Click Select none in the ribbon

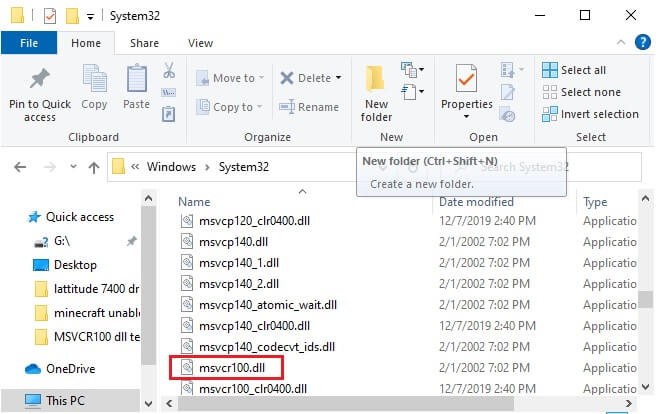click(581, 92)
